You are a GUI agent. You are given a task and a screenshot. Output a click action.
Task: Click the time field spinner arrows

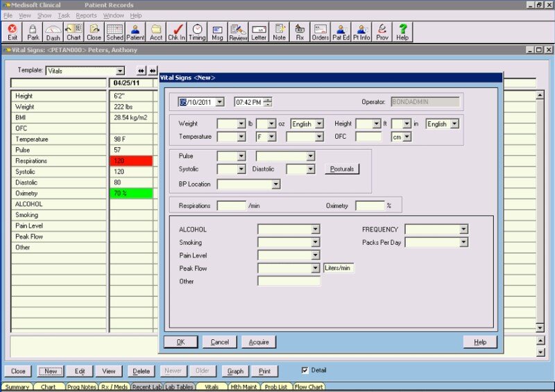click(x=268, y=102)
